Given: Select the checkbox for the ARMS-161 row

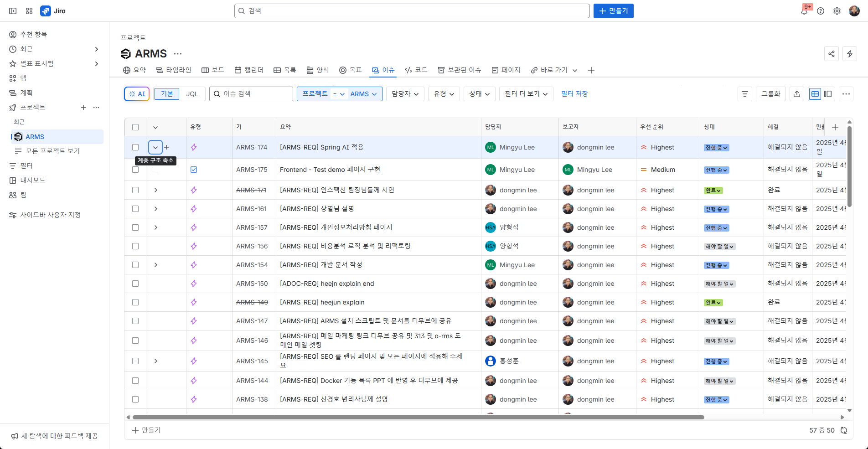Looking at the screenshot, I should 135,209.
